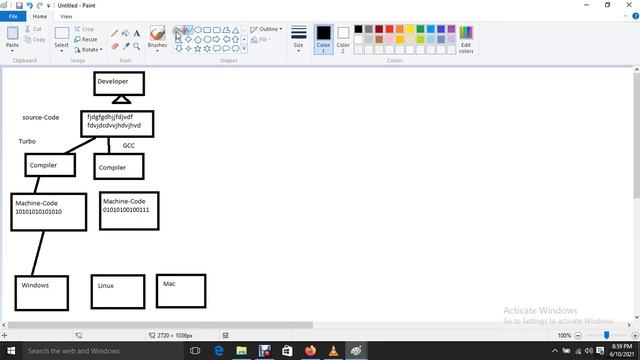The height and width of the screenshot is (360, 640).
Task: Click the Resize command
Action: click(x=86, y=40)
